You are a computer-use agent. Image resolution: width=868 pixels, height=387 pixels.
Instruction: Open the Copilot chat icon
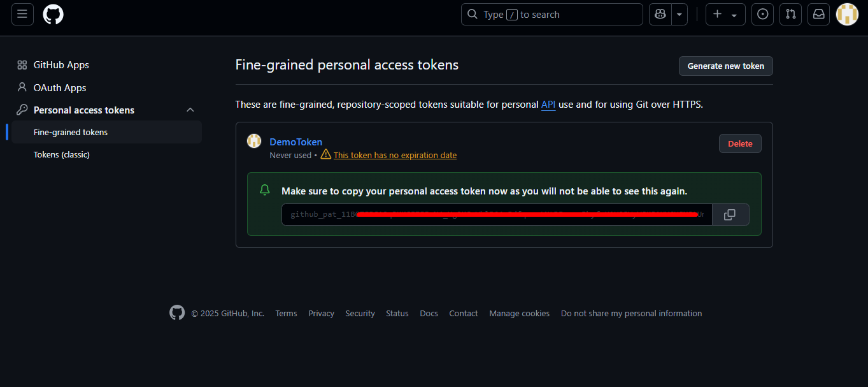click(x=660, y=14)
